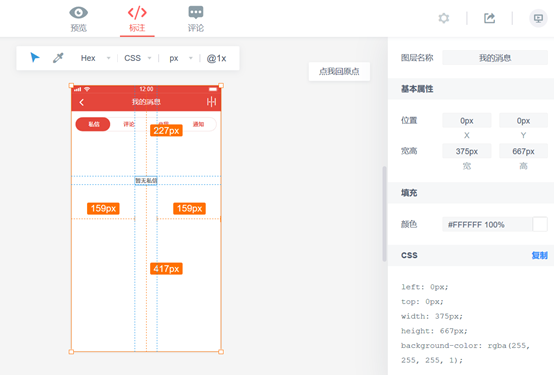Click the 暂无私信 text layer
Viewport: 554px width, 375px height.
coord(146,181)
